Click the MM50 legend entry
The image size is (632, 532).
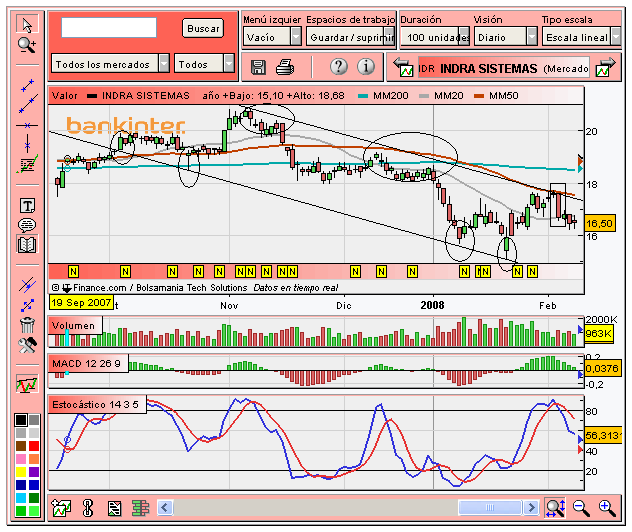pyautogui.click(x=496, y=96)
